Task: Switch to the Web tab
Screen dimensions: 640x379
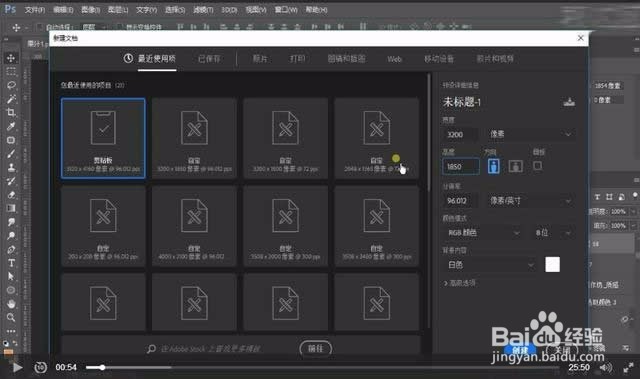Action: (394, 59)
